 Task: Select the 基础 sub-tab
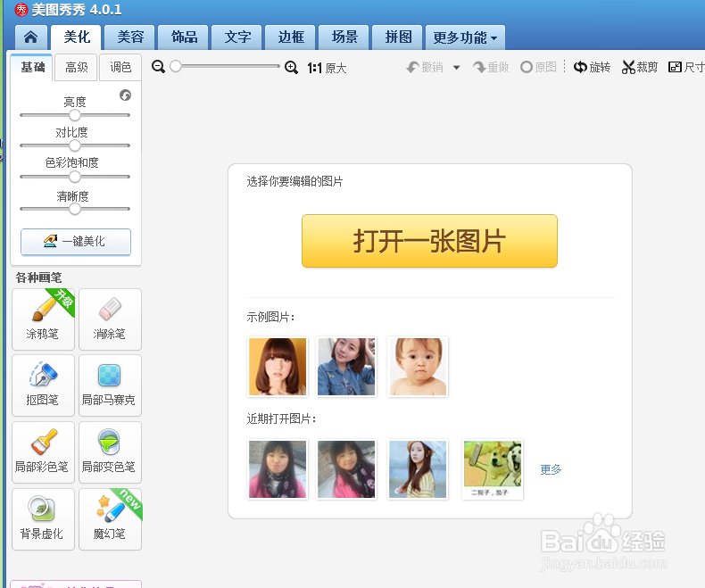(x=32, y=68)
